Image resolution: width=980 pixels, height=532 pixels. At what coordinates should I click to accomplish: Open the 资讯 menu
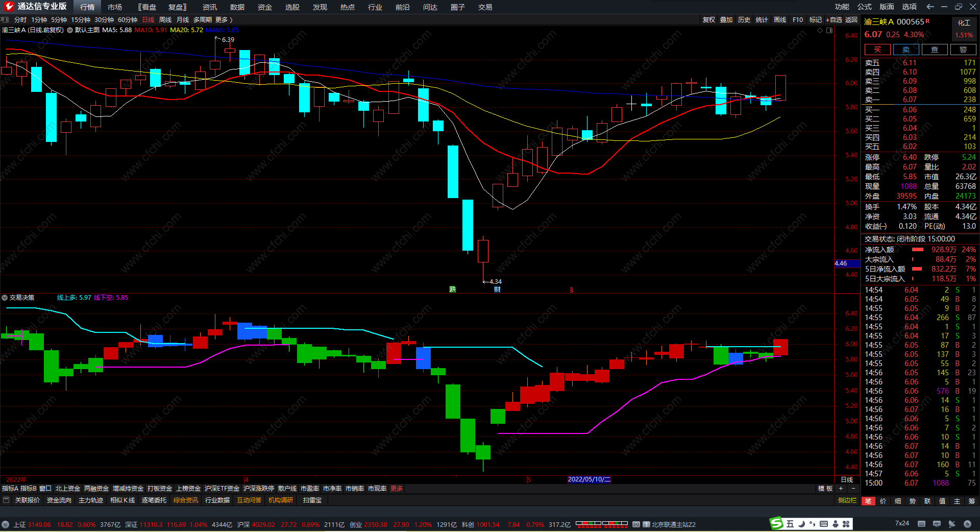210,7
